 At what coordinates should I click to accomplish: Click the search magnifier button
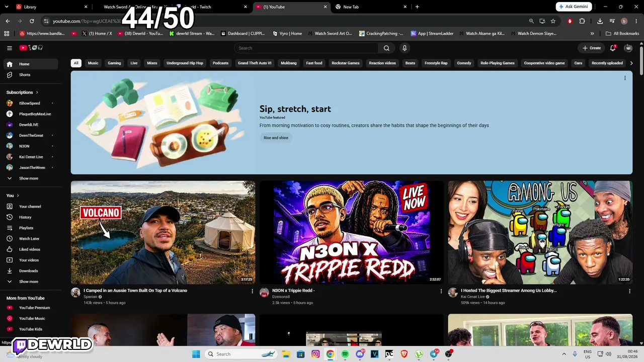386,48
